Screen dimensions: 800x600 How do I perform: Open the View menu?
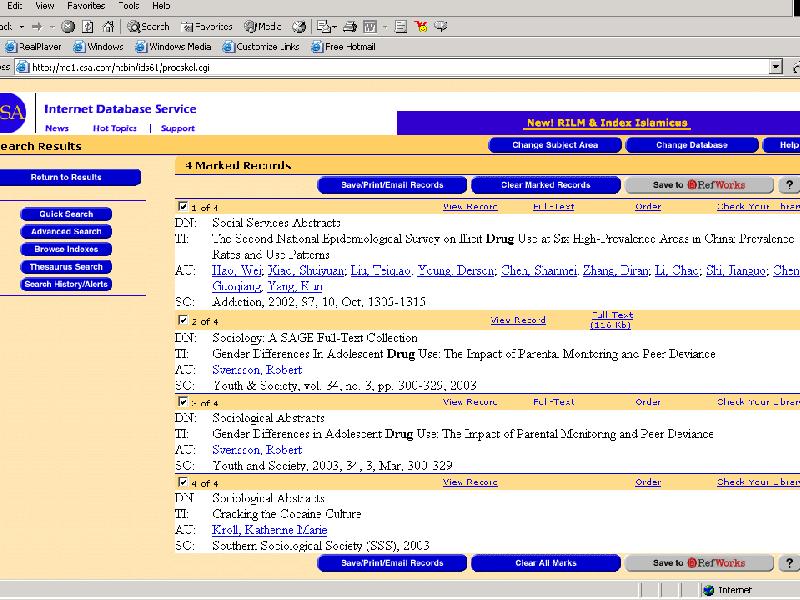click(44, 6)
